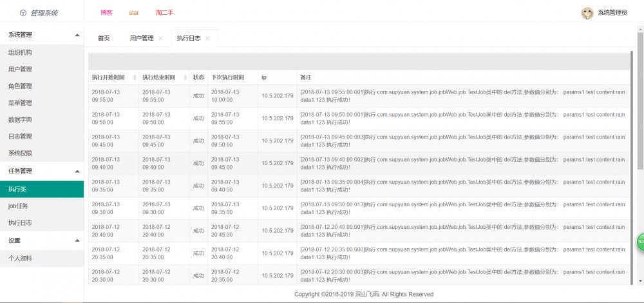The width and height of the screenshot is (644, 303).
Task: Click the remark beginning [2018-07-13 09:30:00:013]
Action: (x=464, y=208)
